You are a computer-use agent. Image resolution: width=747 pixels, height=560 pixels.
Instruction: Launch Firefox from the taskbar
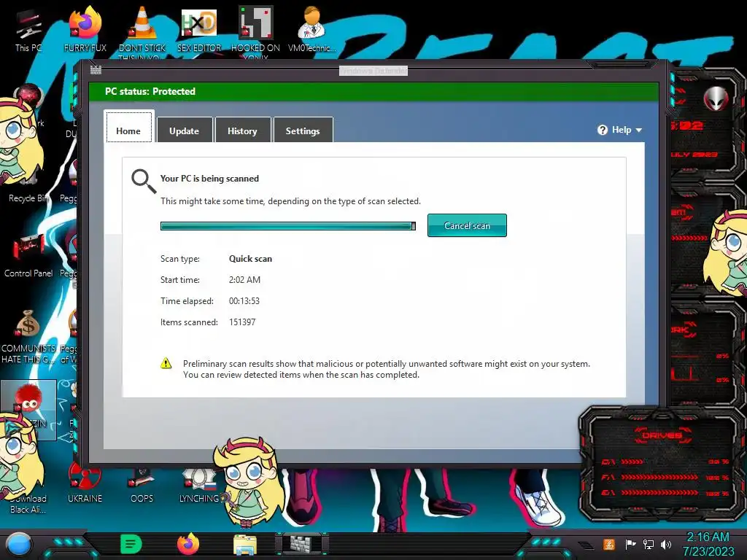tap(188, 543)
